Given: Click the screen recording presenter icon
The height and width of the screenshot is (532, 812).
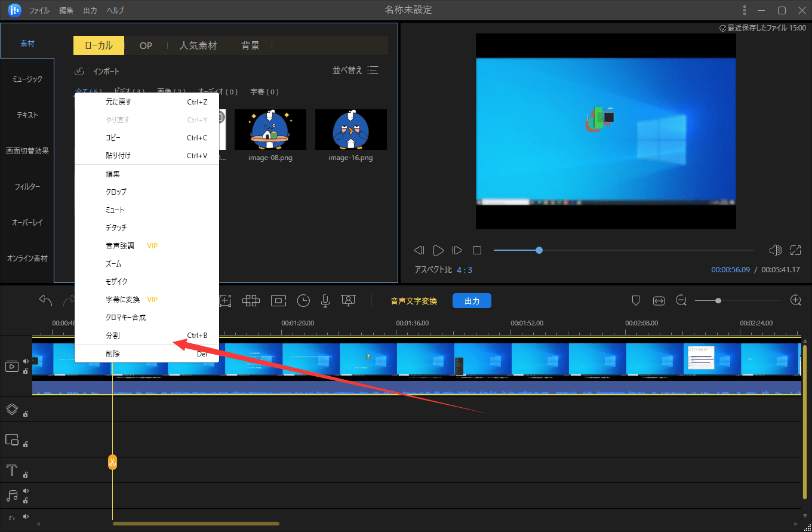Looking at the screenshot, I should (x=348, y=301).
